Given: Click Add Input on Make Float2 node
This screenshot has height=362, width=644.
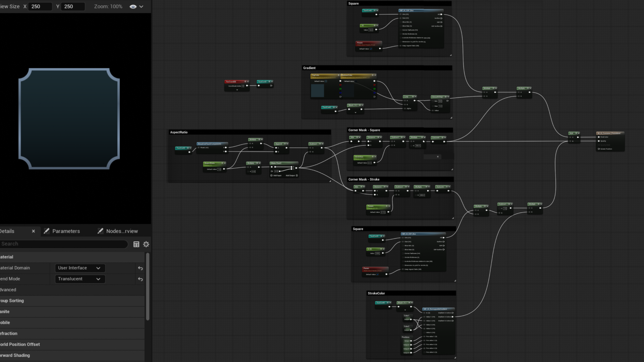Looking at the screenshot, I should click(x=276, y=176).
